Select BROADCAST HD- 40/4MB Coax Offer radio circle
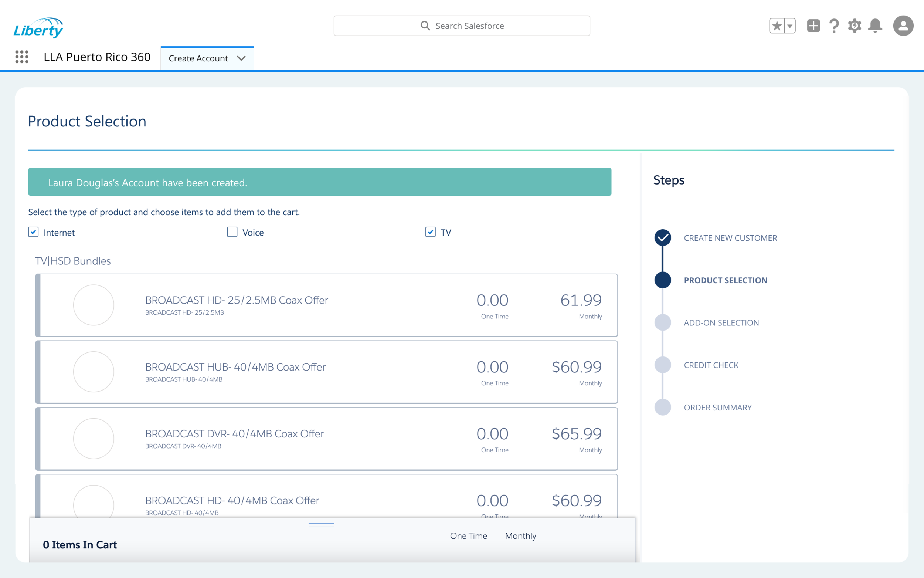This screenshot has width=924, height=578. tap(94, 502)
